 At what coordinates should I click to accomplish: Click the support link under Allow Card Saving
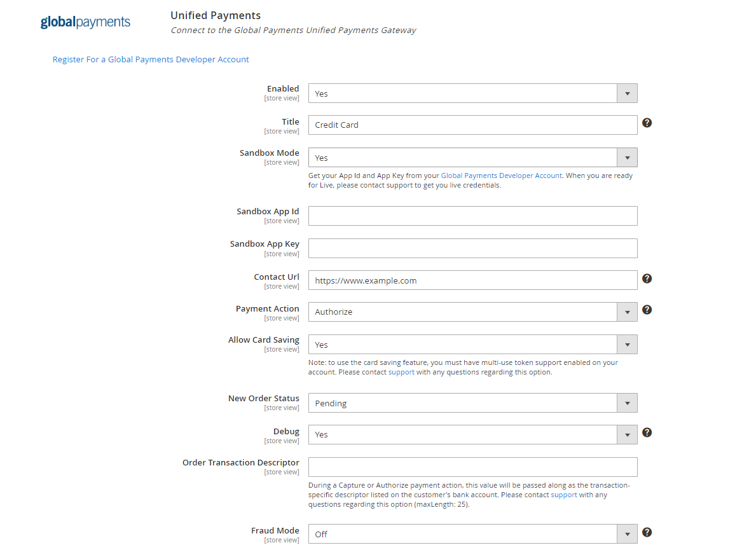(x=401, y=372)
